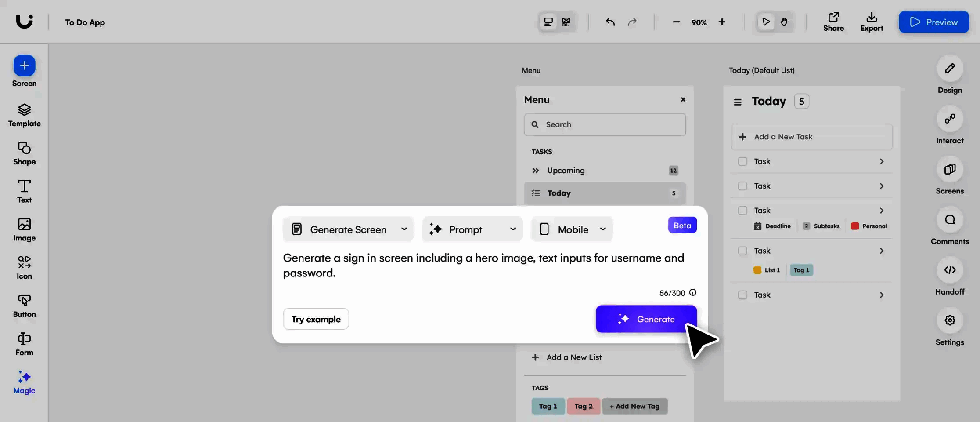Click the To Do App project title
The height and width of the screenshot is (422, 980).
click(85, 22)
